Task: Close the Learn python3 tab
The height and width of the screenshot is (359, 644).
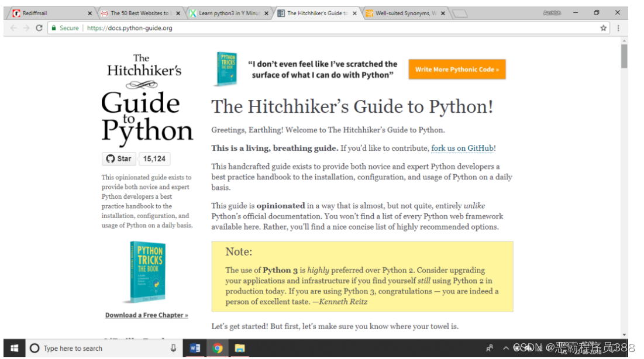Action: coord(266,13)
